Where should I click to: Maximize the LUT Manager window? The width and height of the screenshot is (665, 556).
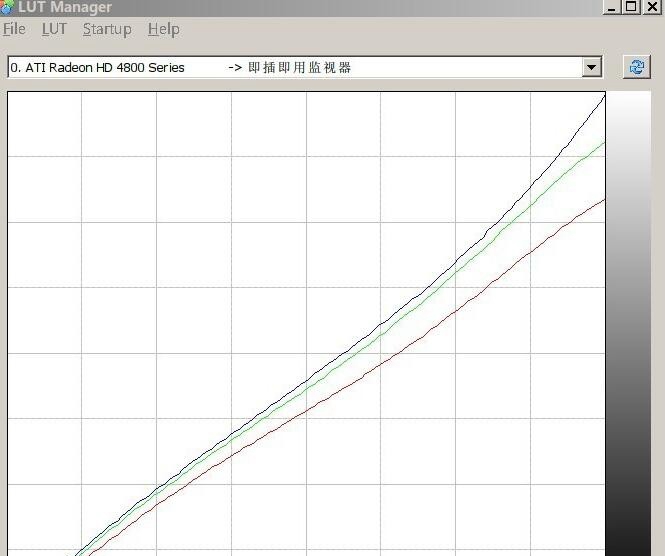coord(631,7)
